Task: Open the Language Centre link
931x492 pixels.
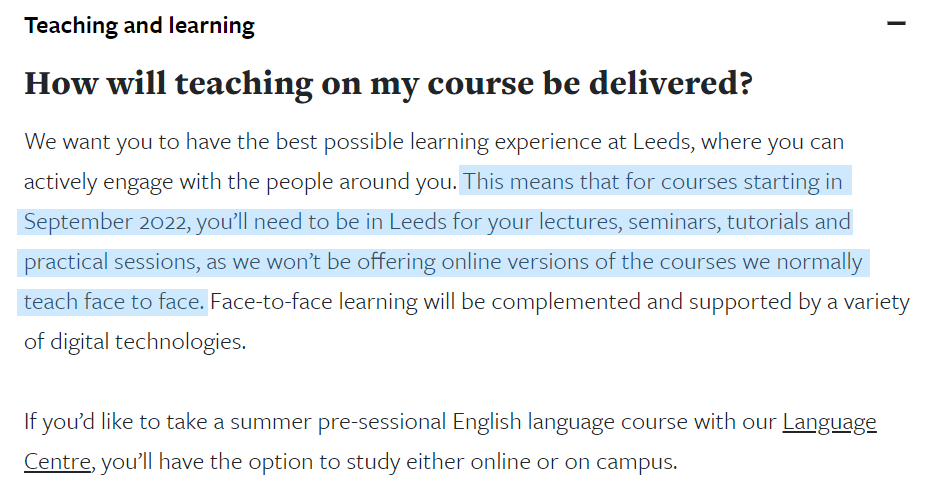Action: pyautogui.click(x=829, y=422)
